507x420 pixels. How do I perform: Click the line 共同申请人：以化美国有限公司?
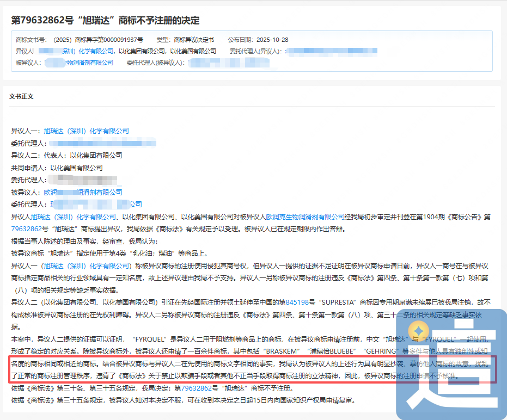tap(57, 168)
